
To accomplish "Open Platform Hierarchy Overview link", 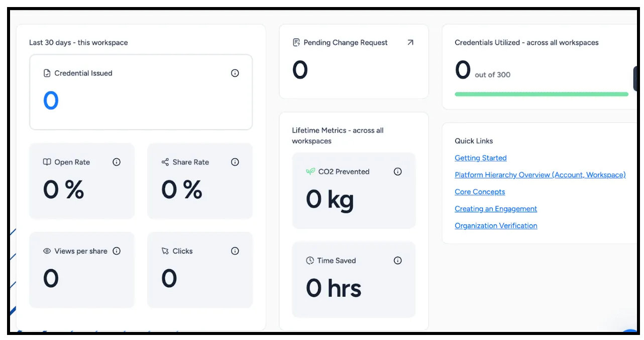I will 540,175.
